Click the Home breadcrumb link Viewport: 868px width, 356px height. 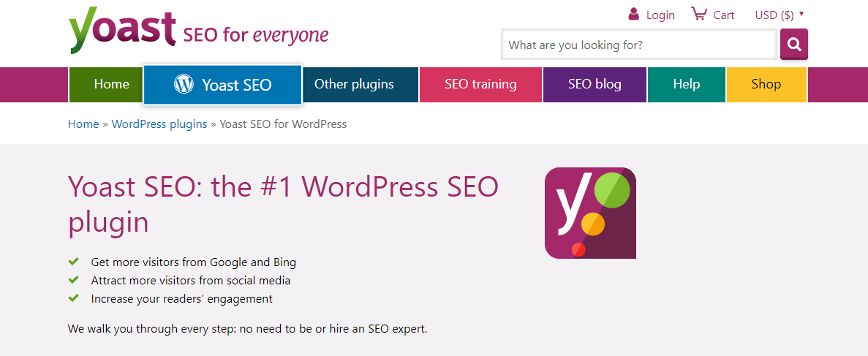83,124
